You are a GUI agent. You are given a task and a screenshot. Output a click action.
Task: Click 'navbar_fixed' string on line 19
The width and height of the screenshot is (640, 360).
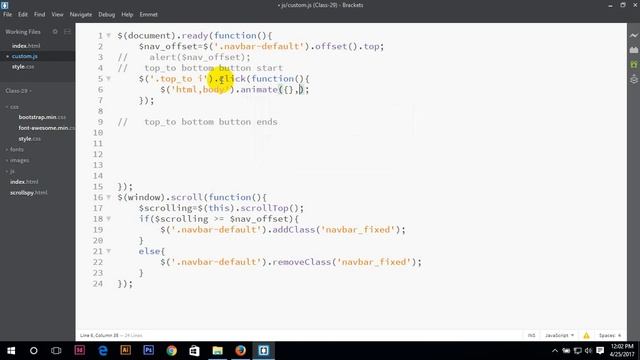(x=358, y=229)
